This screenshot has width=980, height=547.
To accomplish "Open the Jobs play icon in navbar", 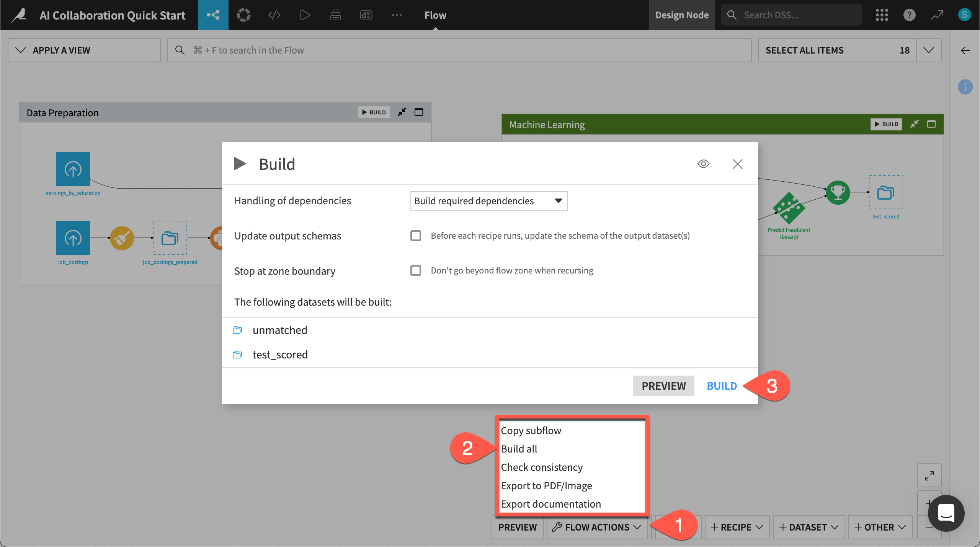I will click(305, 15).
